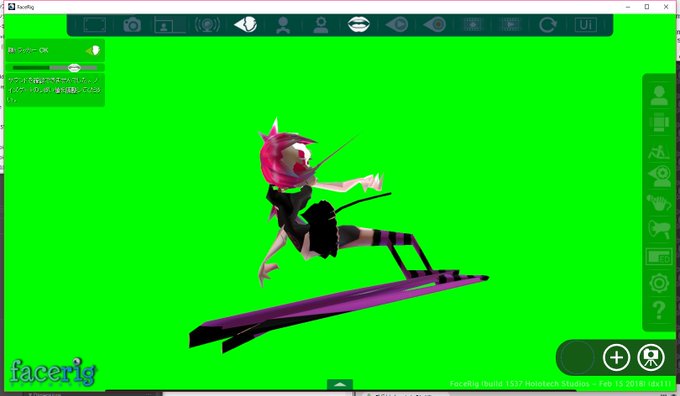Click the tracker OK status text
This screenshot has height=396, width=680.
[x=28, y=50]
